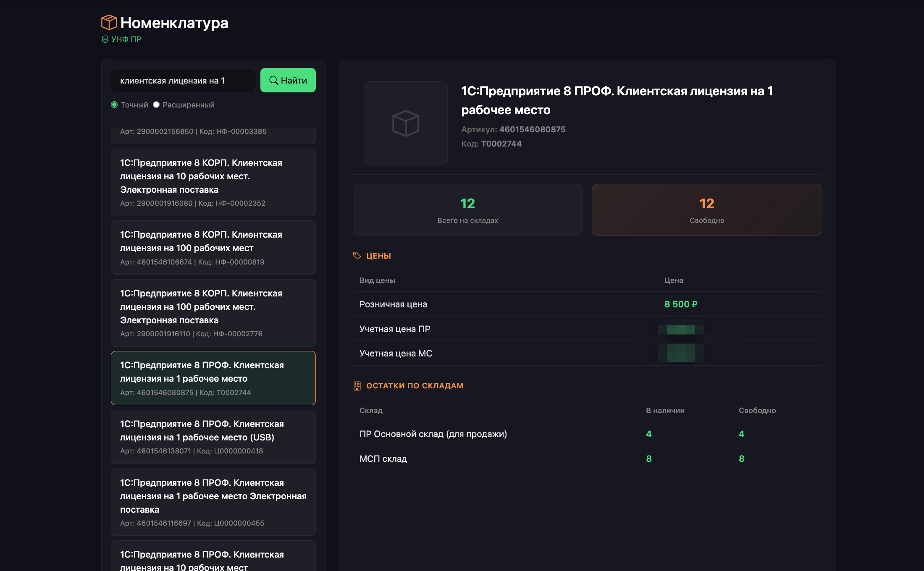924x571 pixels.
Task: Open ПРОФ лицензия Электронная поставка item
Action: [x=213, y=502]
